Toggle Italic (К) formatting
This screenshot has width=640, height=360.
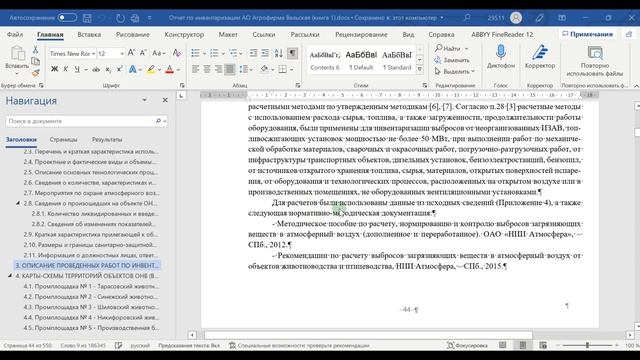[x=66, y=69]
